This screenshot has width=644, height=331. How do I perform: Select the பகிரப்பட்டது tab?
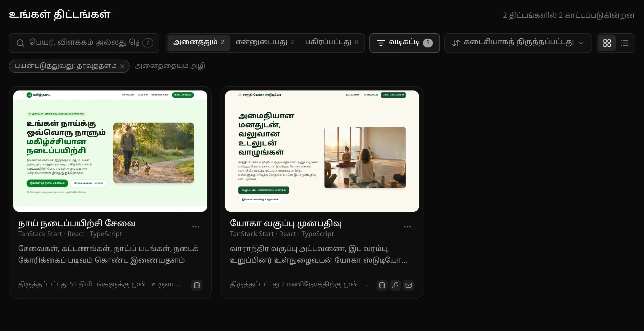pyautogui.click(x=331, y=43)
